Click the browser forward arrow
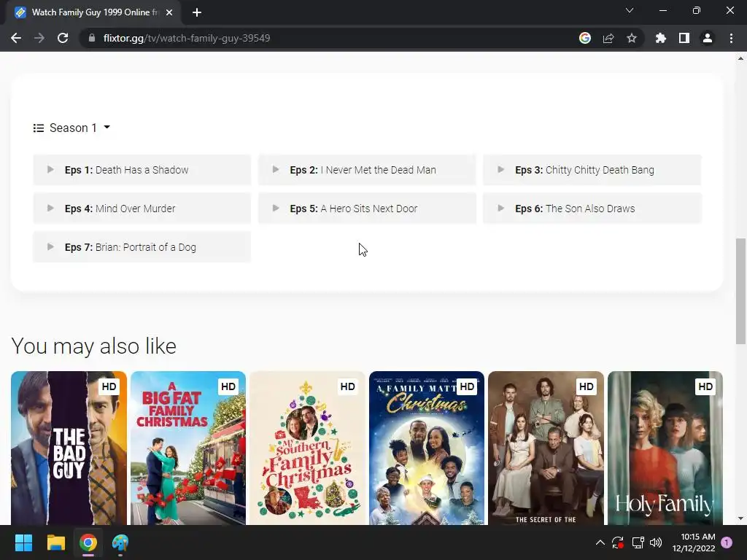Image resolution: width=747 pixels, height=560 pixels. tap(39, 38)
